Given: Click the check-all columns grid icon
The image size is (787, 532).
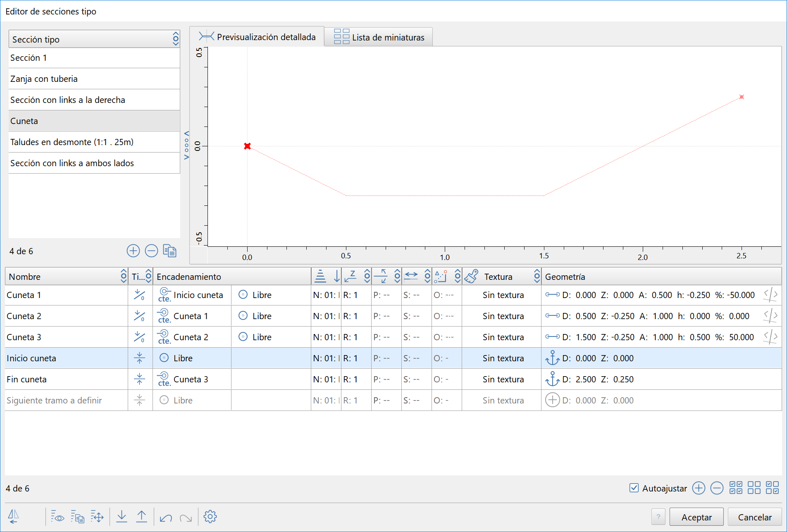Looking at the screenshot, I should (736, 488).
